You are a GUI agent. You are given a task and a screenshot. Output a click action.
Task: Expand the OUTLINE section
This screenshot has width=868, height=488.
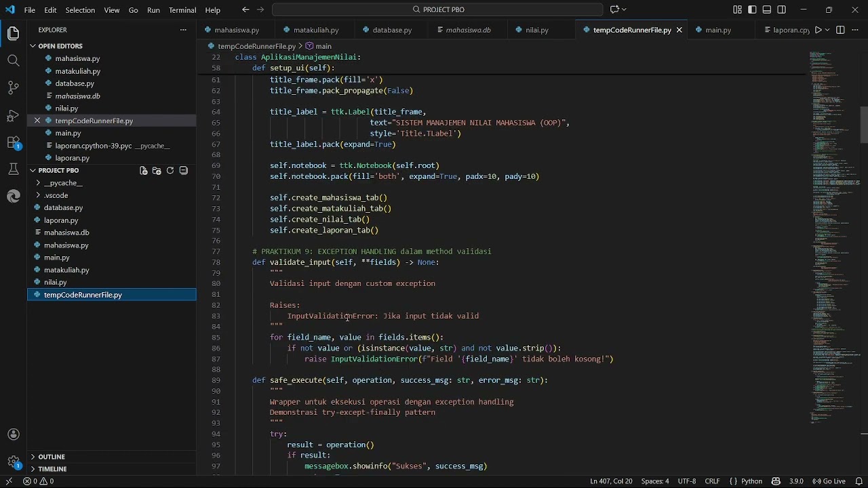[52, 457]
